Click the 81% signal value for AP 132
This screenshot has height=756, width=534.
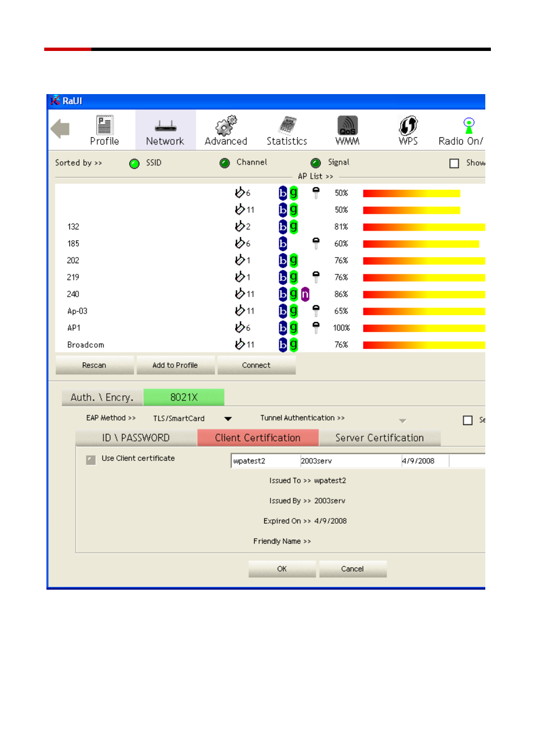[341, 227]
